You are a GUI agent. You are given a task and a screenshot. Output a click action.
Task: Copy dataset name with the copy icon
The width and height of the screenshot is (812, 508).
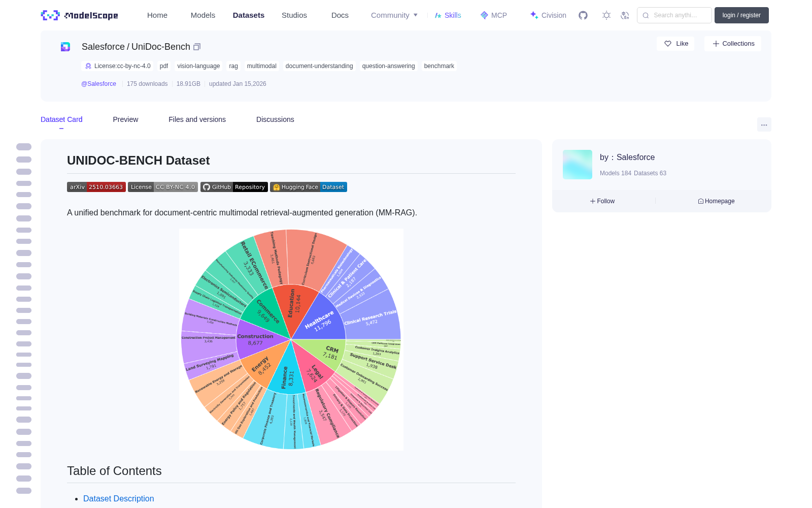[x=197, y=47]
